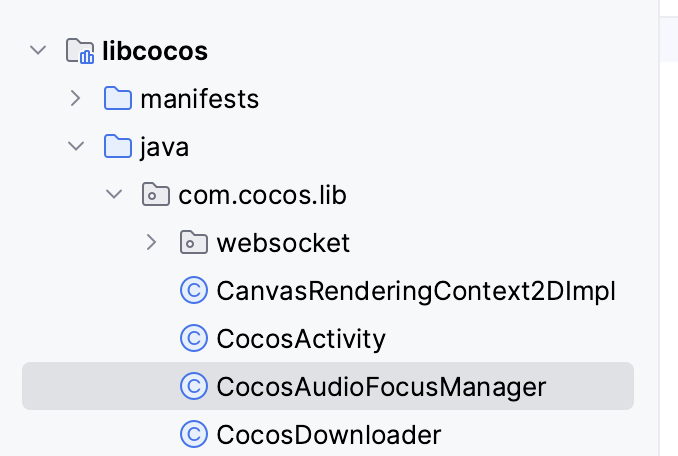Click the libcocos module folder icon
678x456 pixels.
point(79,51)
